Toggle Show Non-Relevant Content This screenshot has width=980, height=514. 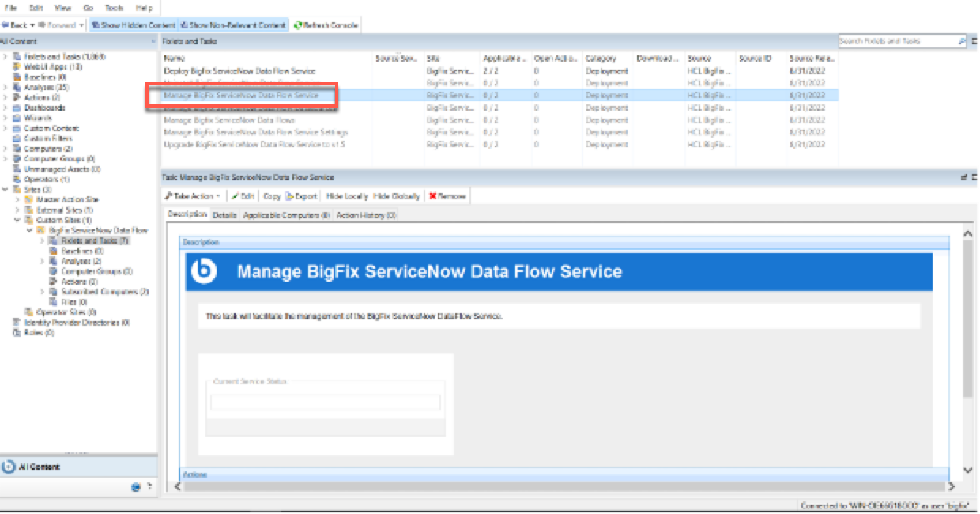pyautogui.click(x=233, y=25)
